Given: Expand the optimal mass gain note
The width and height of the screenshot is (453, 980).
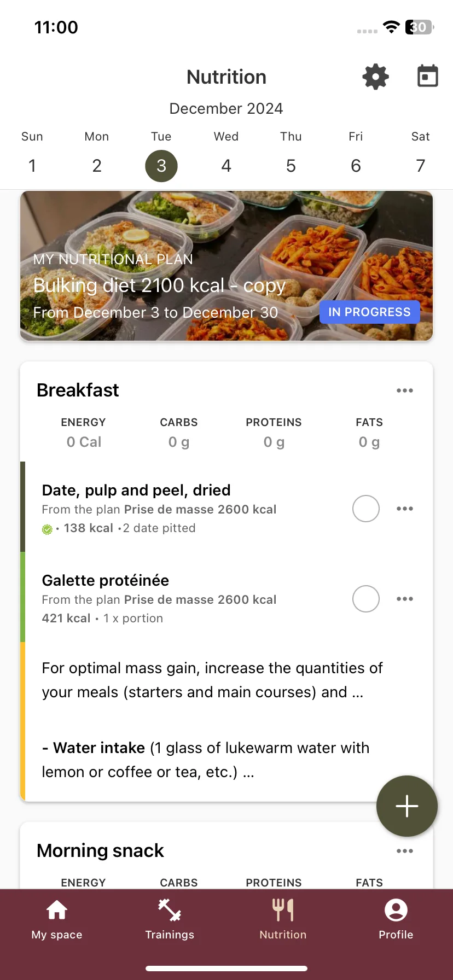Looking at the screenshot, I should (x=212, y=680).
